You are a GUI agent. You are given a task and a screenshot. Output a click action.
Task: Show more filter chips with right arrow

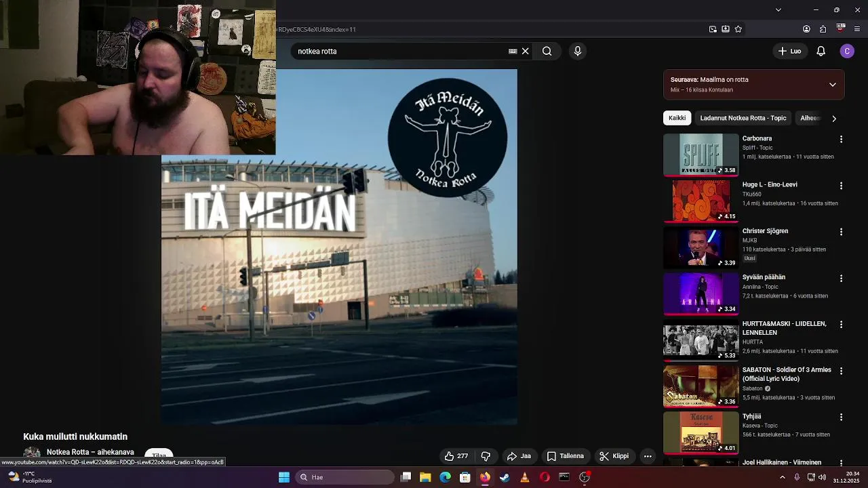(834, 118)
